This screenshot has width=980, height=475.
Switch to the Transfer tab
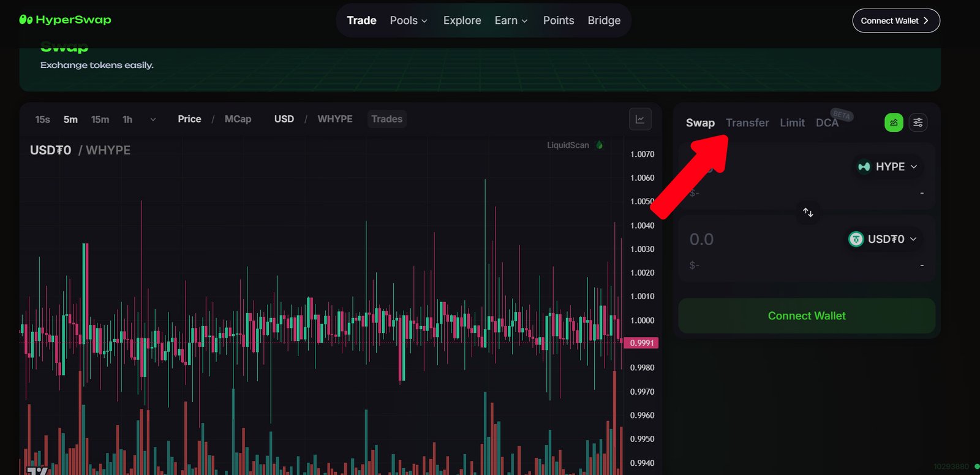tap(747, 123)
